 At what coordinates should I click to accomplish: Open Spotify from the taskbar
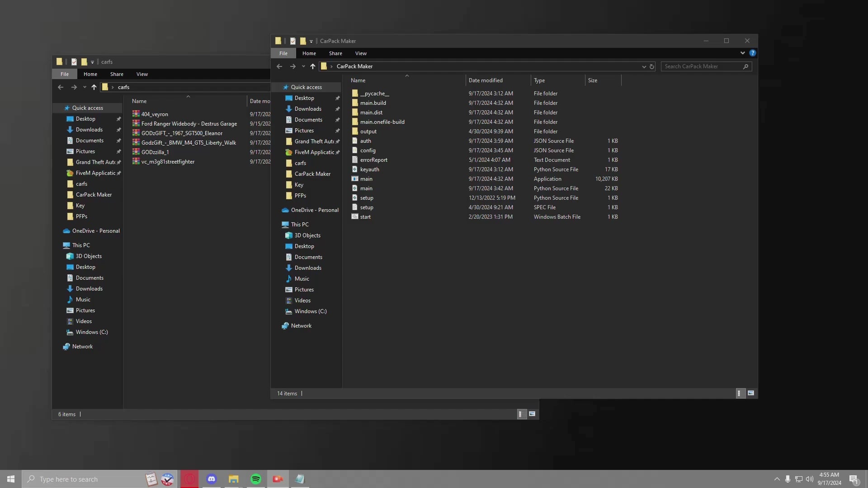point(255,479)
